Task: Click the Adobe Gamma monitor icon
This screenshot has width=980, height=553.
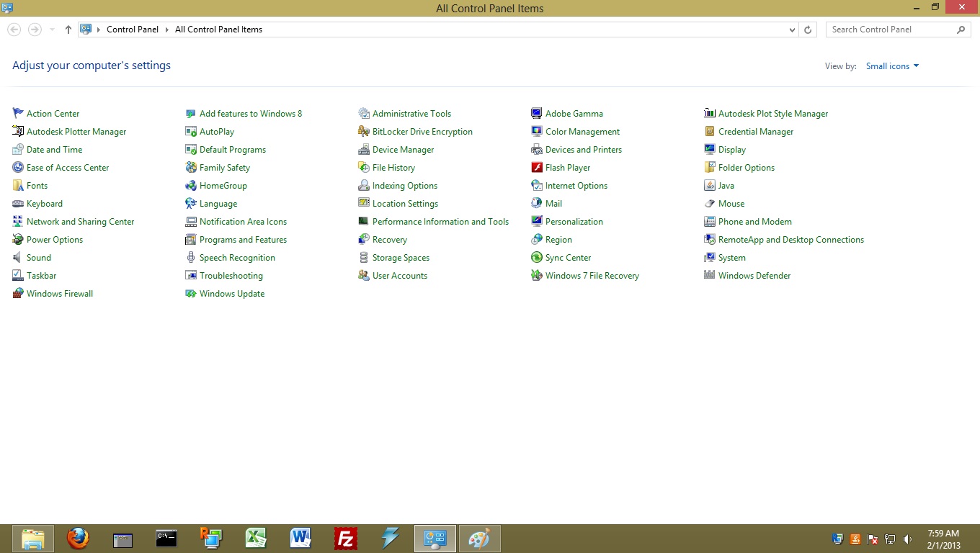Action: click(x=537, y=114)
